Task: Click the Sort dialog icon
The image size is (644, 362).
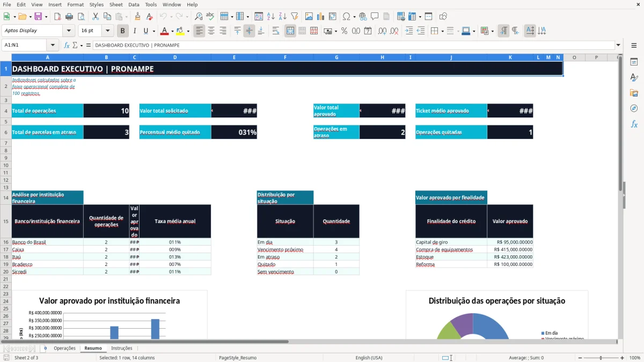Action: point(259,17)
